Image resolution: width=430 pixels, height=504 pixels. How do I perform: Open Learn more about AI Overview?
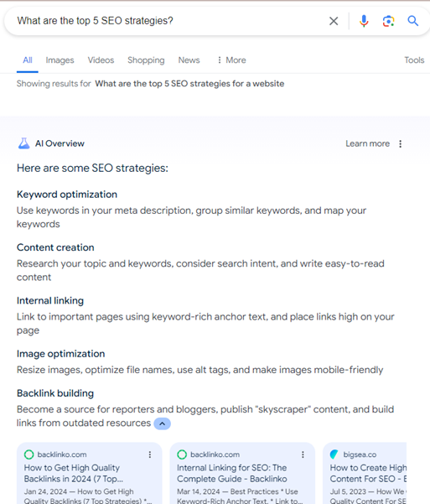(x=367, y=143)
